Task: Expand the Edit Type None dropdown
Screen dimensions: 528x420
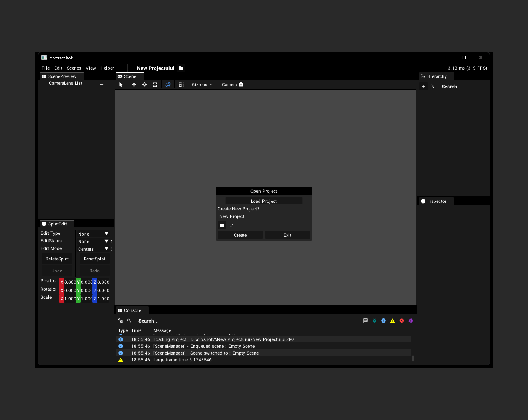Action: point(93,234)
